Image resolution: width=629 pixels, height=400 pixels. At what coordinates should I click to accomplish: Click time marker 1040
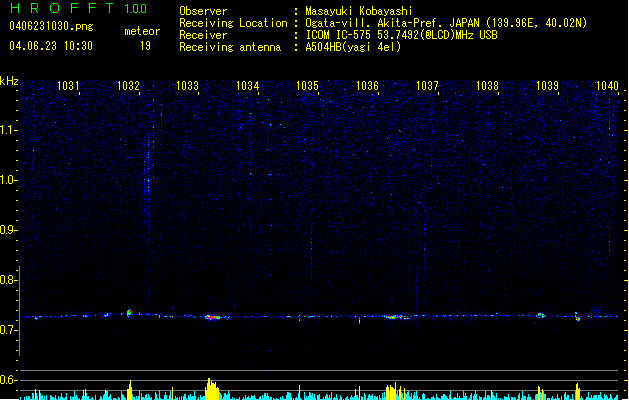pos(607,86)
